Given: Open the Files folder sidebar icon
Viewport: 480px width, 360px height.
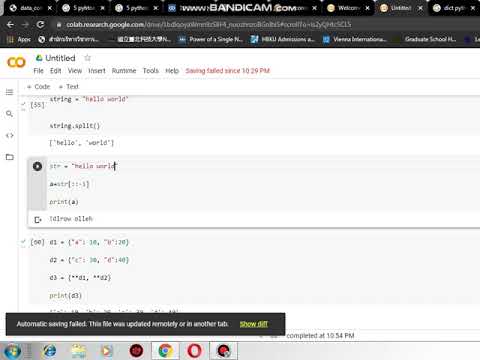Looking at the screenshot, I should pyautogui.click(x=9, y=157).
